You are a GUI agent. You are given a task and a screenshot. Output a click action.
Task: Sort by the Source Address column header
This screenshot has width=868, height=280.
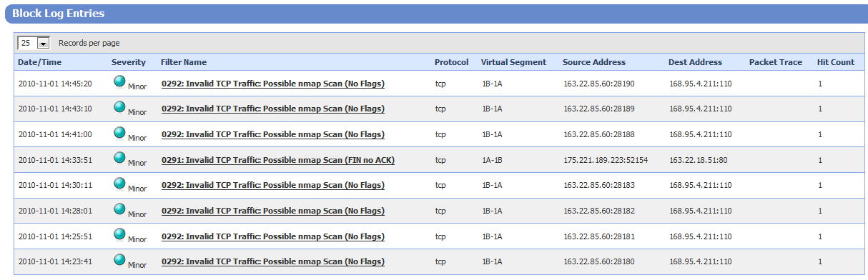(594, 62)
